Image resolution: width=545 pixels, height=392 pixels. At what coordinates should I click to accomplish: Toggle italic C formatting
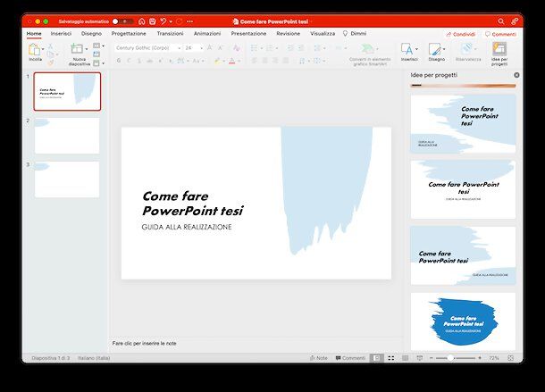[x=129, y=61]
